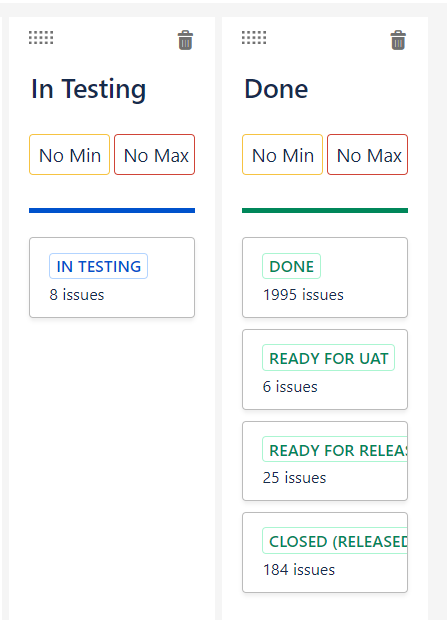The height and width of the screenshot is (620, 447).
Task: Select the IN TESTING status lozenge
Action: [x=98, y=266]
